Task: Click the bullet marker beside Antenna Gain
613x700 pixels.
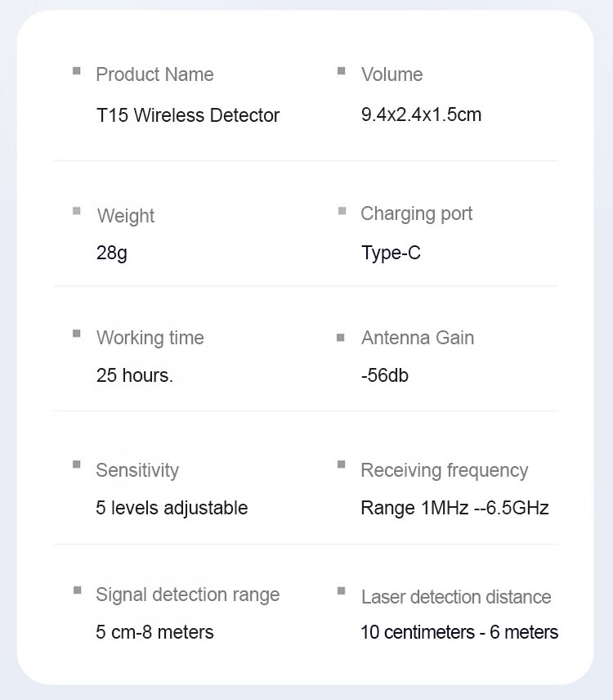Action: pos(342,337)
